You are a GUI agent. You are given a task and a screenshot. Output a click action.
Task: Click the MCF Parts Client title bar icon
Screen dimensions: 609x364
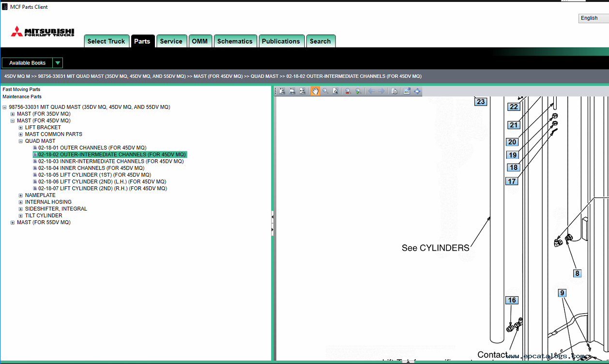tap(5, 7)
